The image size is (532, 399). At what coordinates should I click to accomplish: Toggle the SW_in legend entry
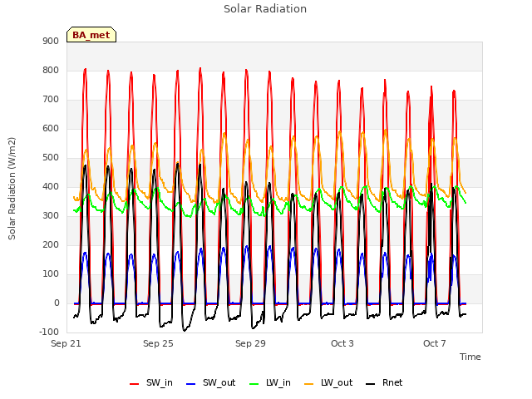151,382
